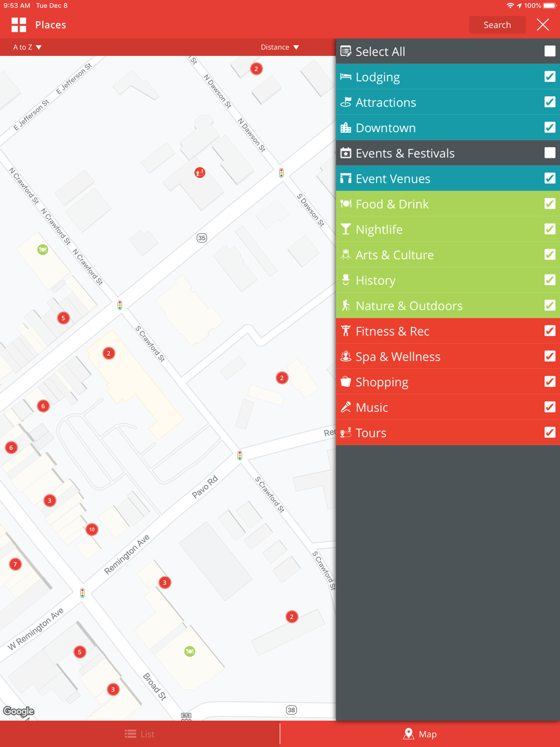Uncheck the Attractions checkbox
Image resolution: width=560 pixels, height=747 pixels.
pos(550,102)
